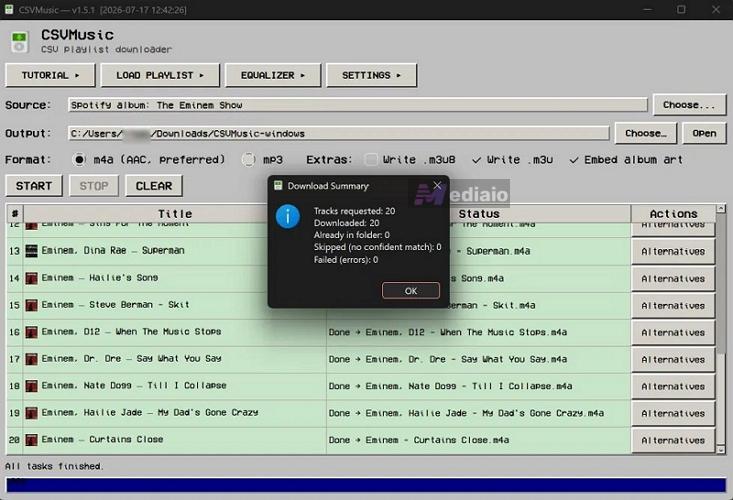Click the Output path field
Screen dimensions: 733x500
[338, 134]
